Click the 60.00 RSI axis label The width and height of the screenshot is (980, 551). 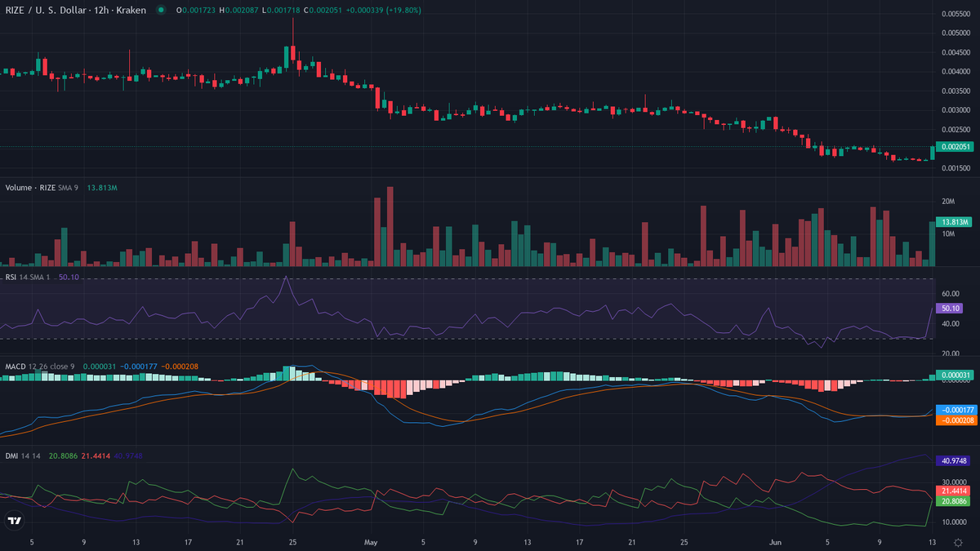(950, 293)
